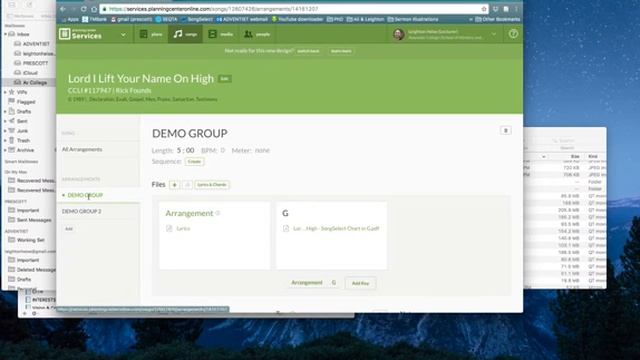Select the Arrangement tab below the cards
This screenshot has height=360, width=640.
pyautogui.click(x=307, y=282)
